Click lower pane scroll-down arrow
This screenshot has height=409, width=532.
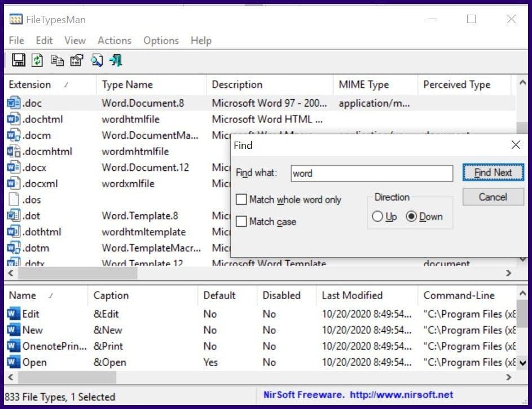(522, 363)
